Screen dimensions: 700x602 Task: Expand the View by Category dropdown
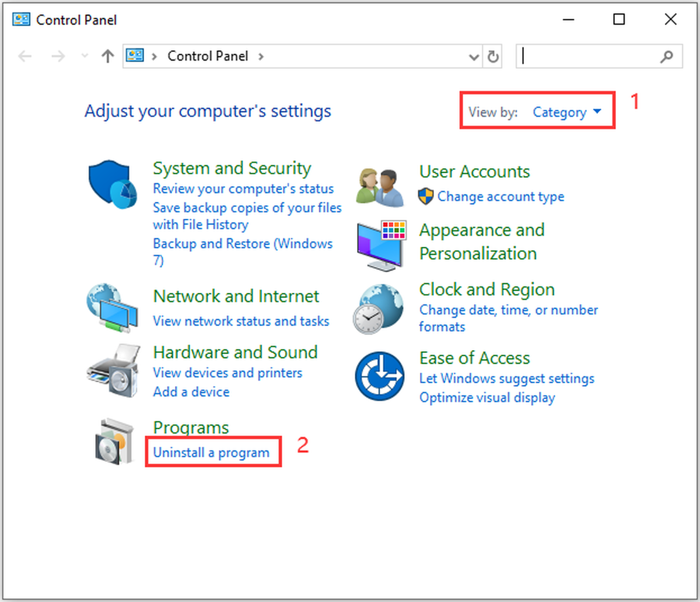click(x=567, y=112)
